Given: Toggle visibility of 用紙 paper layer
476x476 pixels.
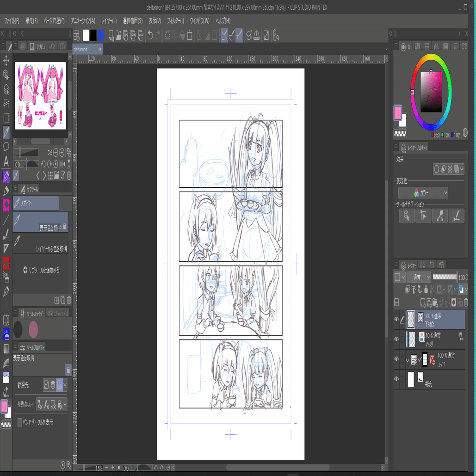Looking at the screenshot, I should click(x=396, y=379).
